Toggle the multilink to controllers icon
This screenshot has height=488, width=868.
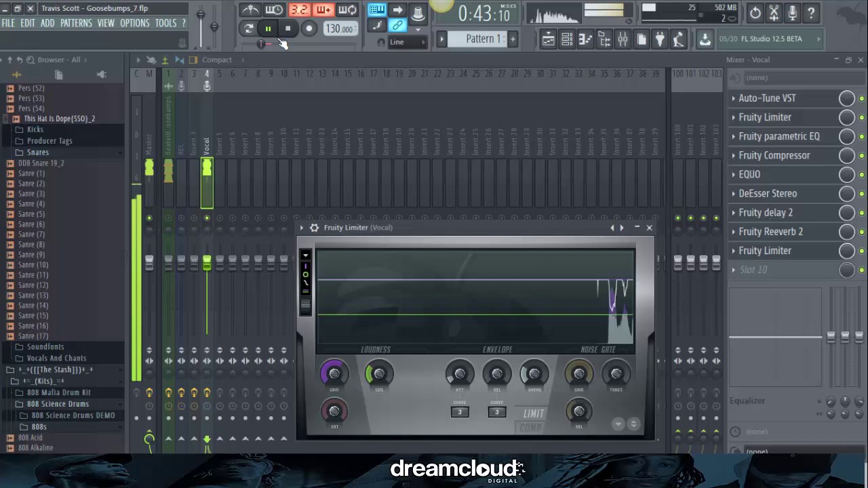pos(397,26)
